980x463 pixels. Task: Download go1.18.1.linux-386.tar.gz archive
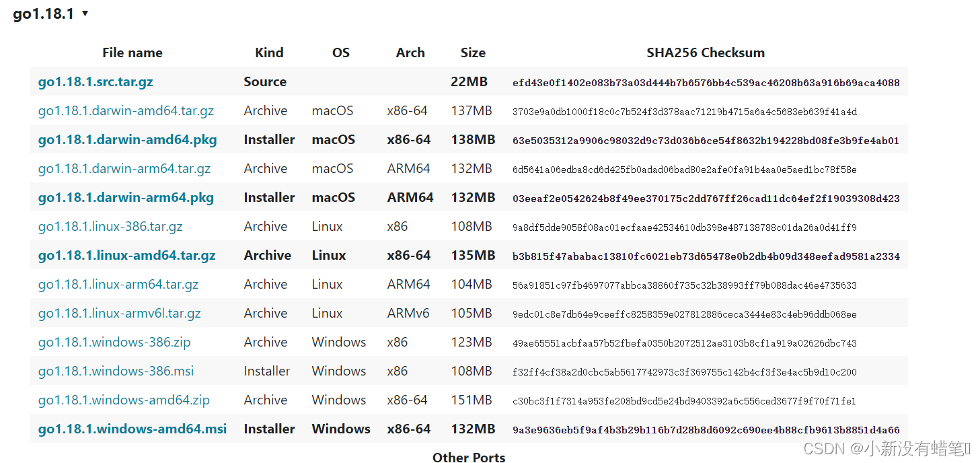tap(110, 227)
